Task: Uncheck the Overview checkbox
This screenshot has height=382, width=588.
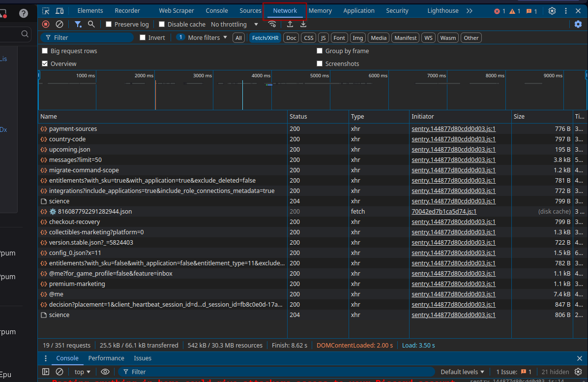Action: tap(45, 64)
